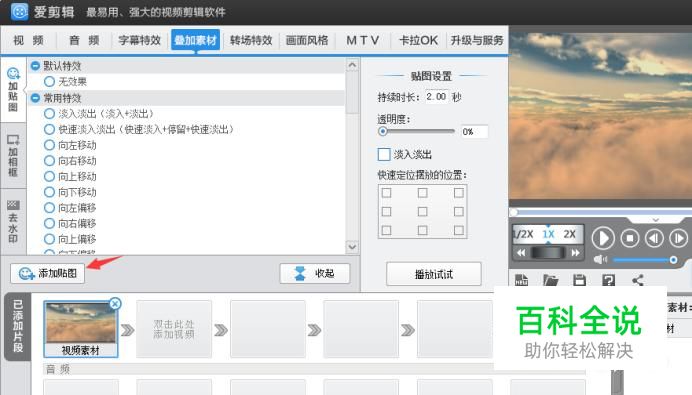Click the 添加贴图 button
The width and height of the screenshot is (692, 395).
tap(48, 273)
